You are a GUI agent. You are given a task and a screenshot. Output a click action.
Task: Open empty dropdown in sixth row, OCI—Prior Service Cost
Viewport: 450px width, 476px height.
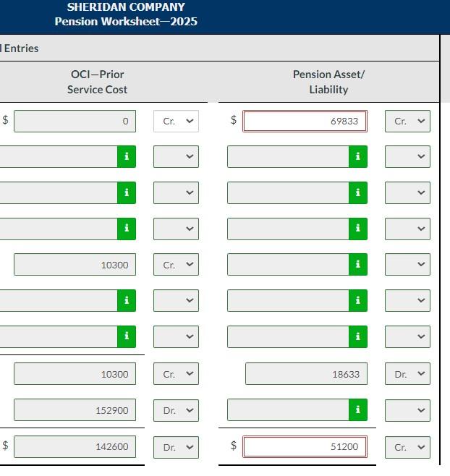pos(176,300)
